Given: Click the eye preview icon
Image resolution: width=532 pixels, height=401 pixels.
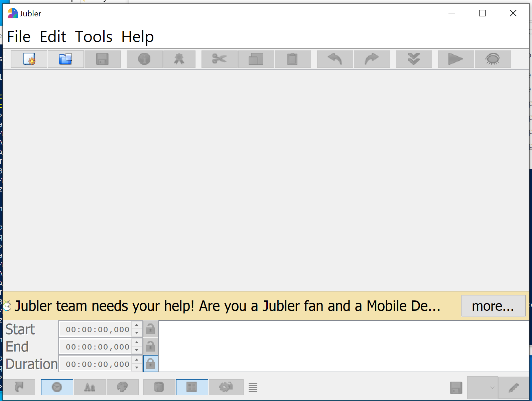Looking at the screenshot, I should point(493,59).
